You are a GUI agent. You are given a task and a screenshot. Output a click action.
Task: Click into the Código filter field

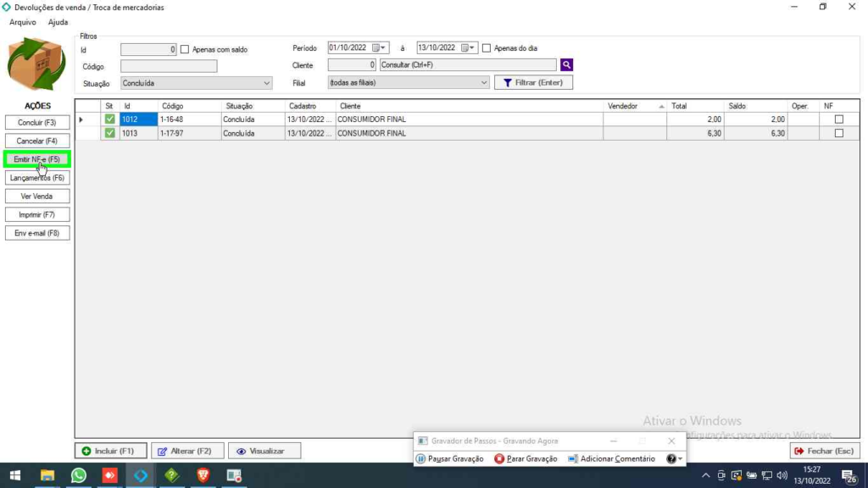(169, 66)
